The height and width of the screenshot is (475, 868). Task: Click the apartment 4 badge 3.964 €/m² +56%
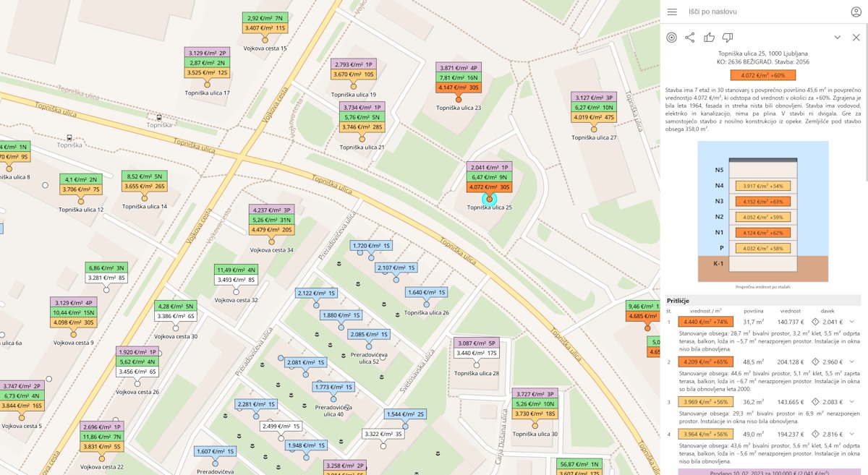(705, 434)
